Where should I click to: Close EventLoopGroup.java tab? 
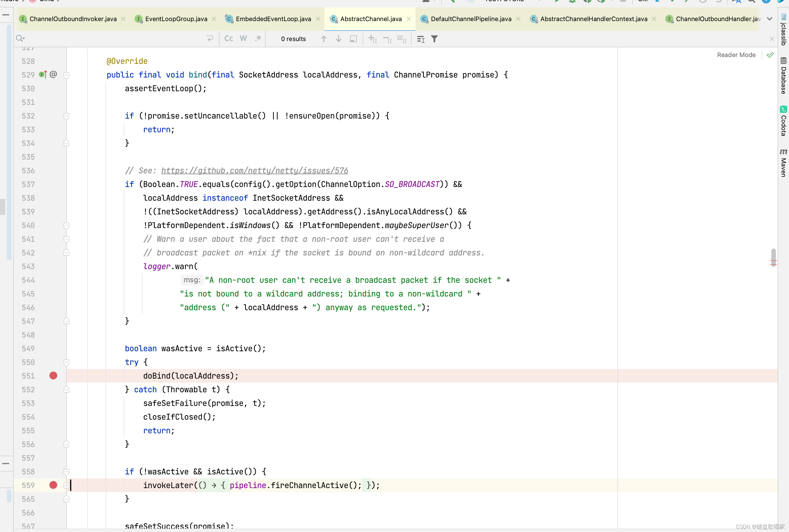point(214,19)
